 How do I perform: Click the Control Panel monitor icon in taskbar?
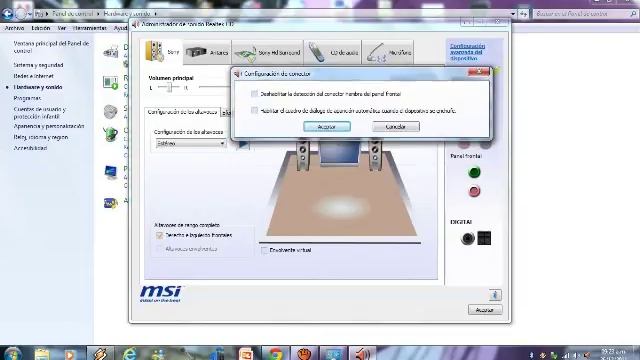333,354
